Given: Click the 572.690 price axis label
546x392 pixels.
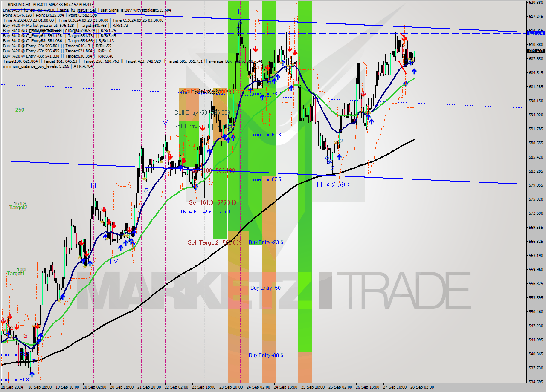Looking at the screenshot, I should click(536, 213).
